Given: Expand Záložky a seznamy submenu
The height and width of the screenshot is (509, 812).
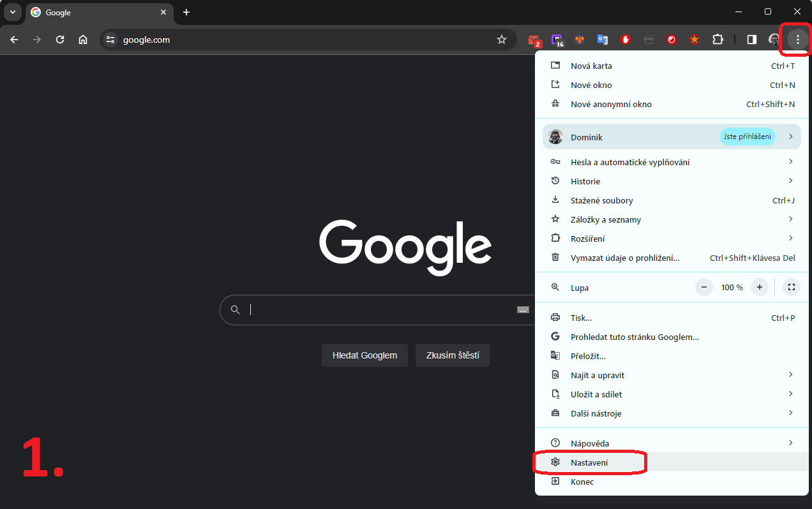Looking at the screenshot, I should tap(670, 219).
